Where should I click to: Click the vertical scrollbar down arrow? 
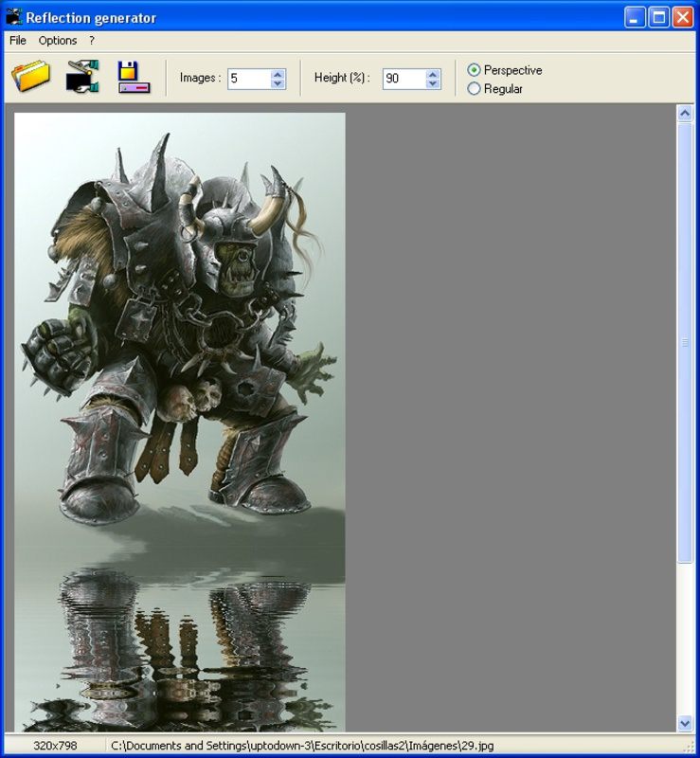click(x=685, y=723)
